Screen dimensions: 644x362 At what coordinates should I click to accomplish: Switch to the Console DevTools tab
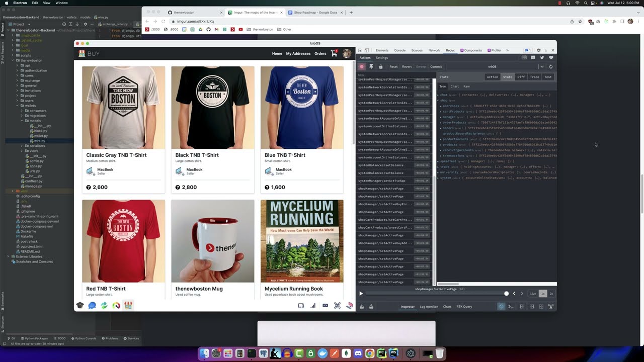pos(400,50)
